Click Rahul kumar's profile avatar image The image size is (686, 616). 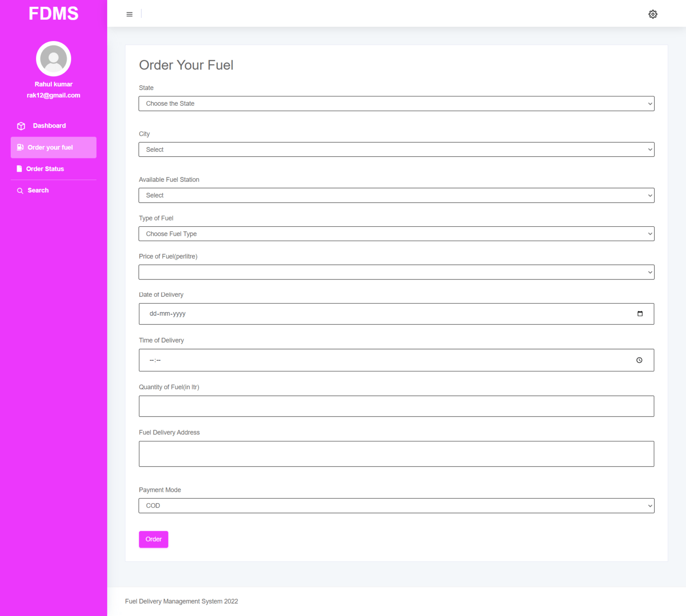pos(53,58)
